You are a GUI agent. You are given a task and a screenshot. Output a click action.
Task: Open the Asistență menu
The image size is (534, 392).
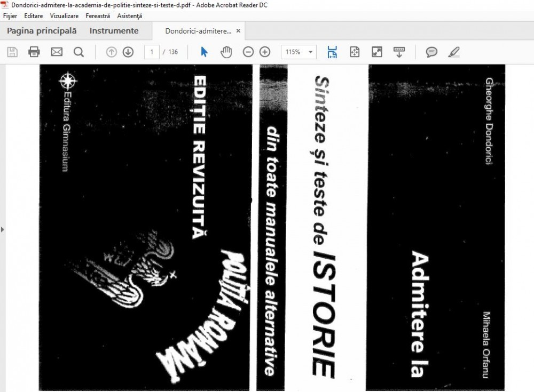(x=129, y=16)
